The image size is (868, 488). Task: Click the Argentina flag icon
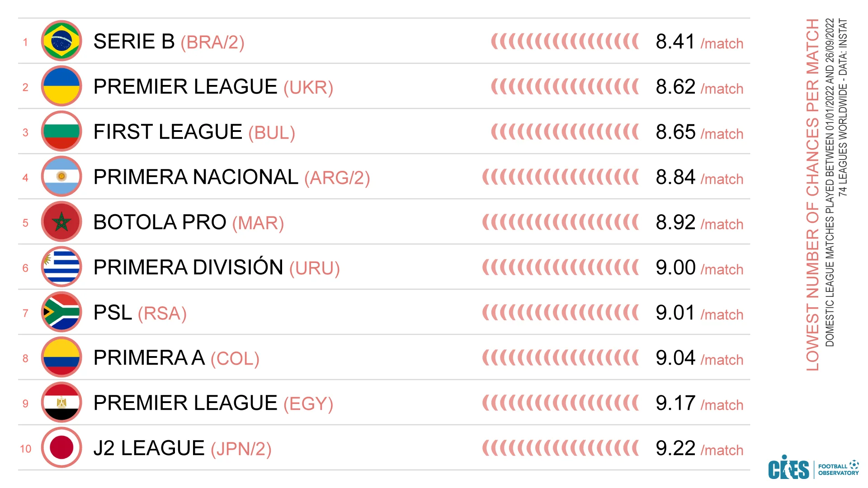[61, 177]
